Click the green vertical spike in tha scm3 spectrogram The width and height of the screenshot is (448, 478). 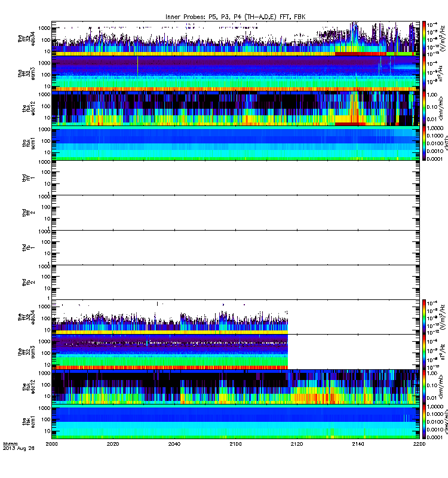[x=137, y=66]
